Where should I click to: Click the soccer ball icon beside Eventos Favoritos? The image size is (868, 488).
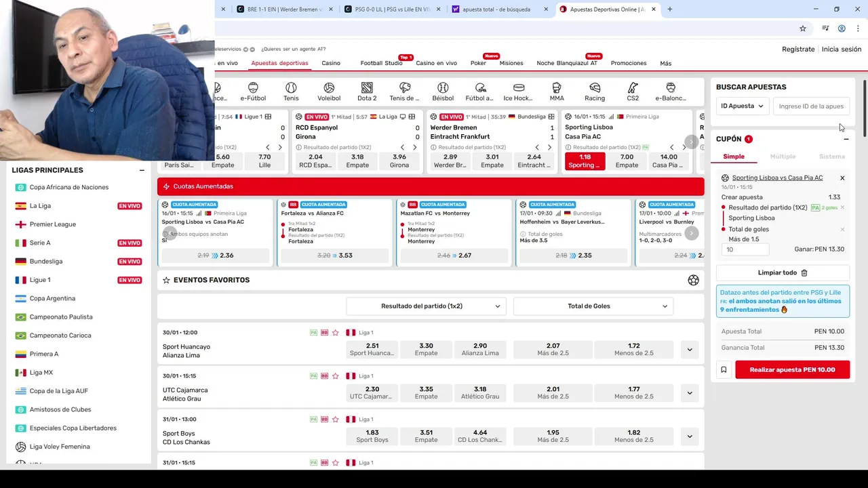(x=693, y=280)
